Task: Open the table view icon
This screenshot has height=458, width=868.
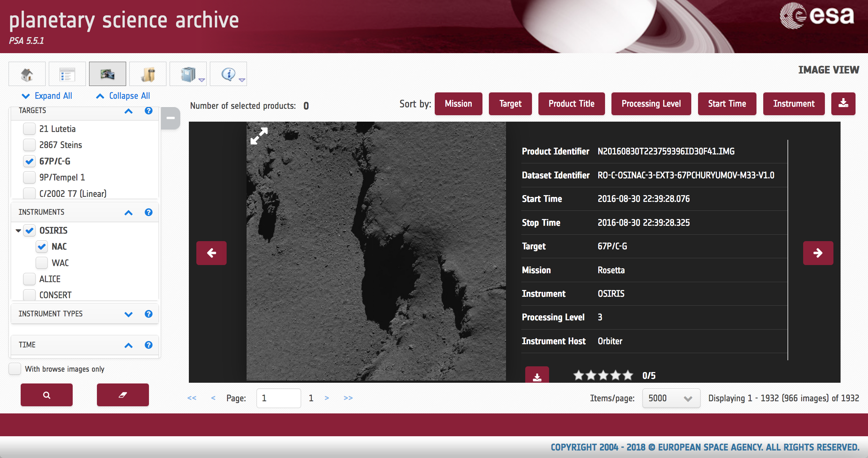Action: pyautogui.click(x=67, y=74)
